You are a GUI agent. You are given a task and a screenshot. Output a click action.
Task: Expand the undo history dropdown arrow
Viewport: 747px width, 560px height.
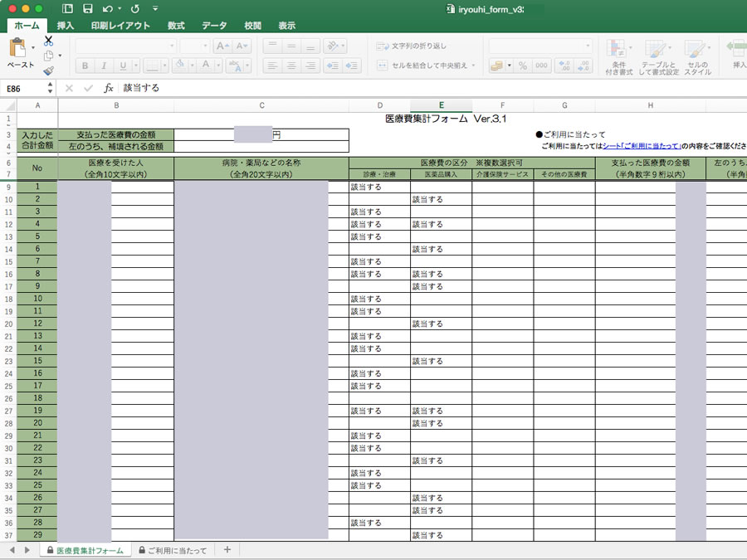(119, 8)
